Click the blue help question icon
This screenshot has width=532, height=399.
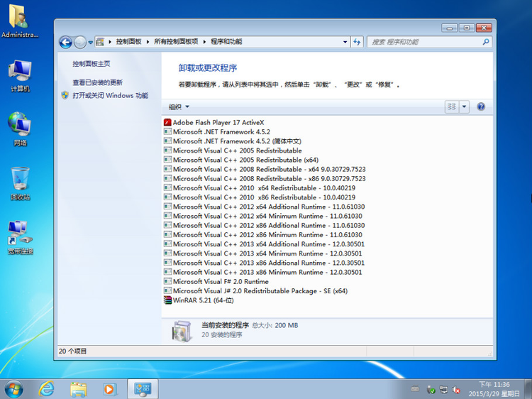click(481, 106)
